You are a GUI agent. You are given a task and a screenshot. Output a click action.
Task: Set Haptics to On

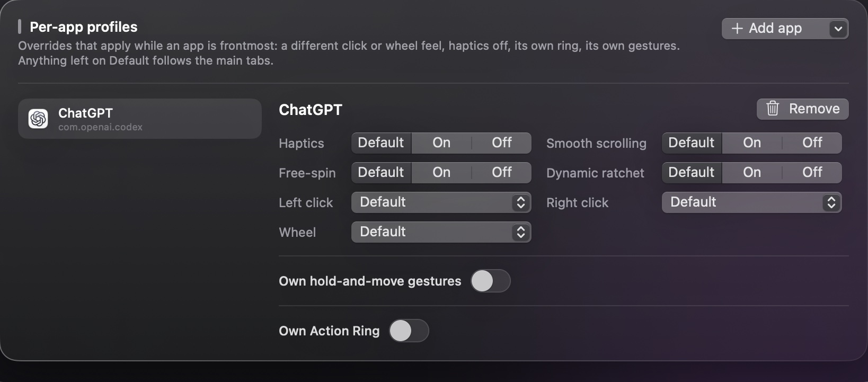[441, 143]
